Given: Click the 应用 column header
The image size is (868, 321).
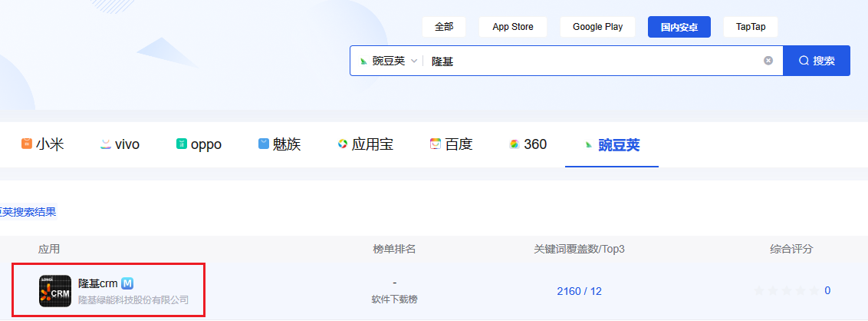Looking at the screenshot, I should point(49,249).
